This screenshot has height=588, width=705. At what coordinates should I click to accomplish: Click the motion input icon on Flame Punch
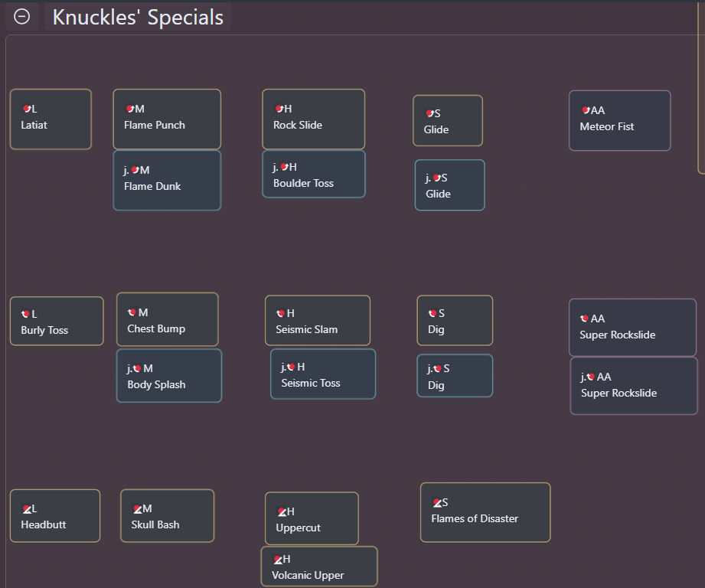point(130,109)
